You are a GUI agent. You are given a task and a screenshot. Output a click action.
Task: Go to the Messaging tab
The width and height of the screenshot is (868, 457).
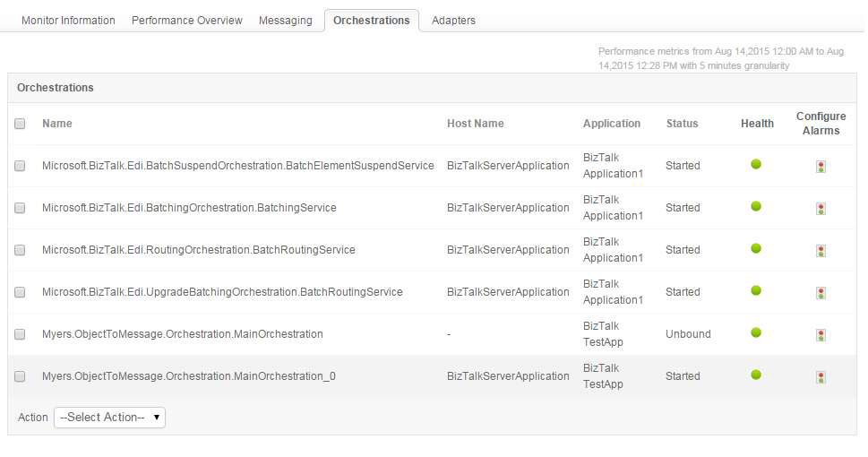286,20
